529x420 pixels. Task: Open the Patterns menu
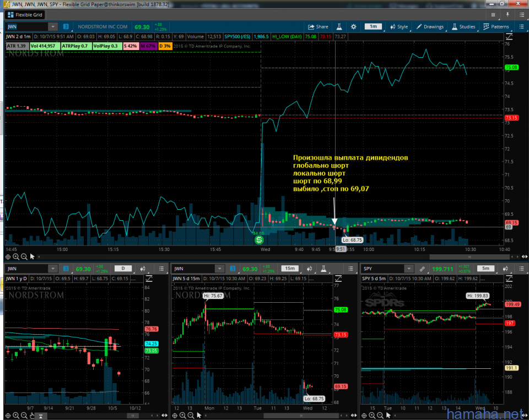click(x=496, y=26)
